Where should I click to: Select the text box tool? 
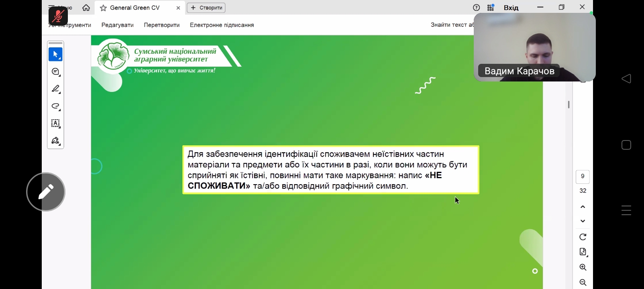(x=55, y=124)
